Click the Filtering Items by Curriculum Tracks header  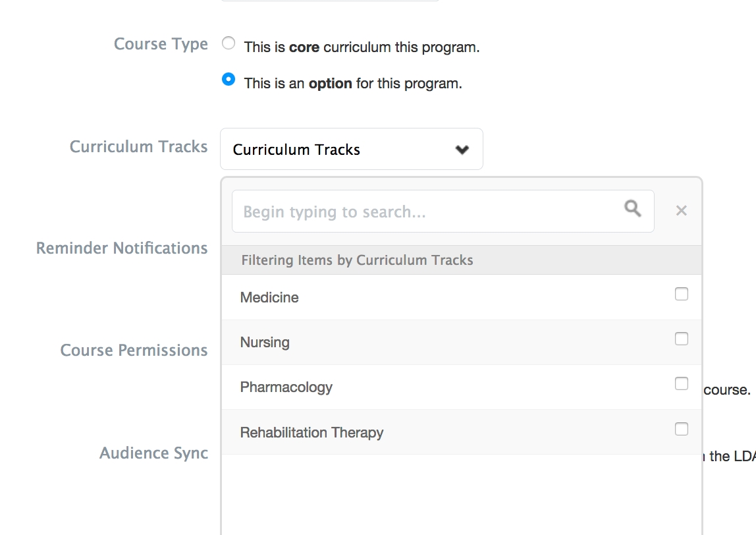pyautogui.click(x=358, y=260)
